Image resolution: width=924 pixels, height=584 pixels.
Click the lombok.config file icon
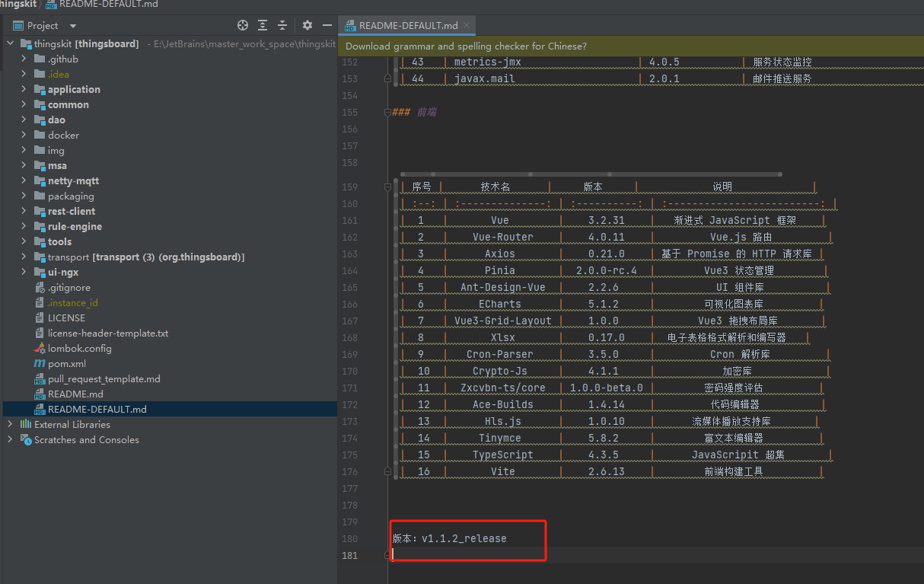40,348
